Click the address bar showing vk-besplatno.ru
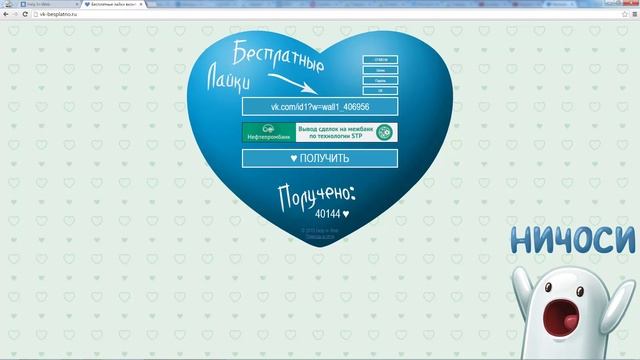This screenshot has width=640, height=360. tap(327, 14)
